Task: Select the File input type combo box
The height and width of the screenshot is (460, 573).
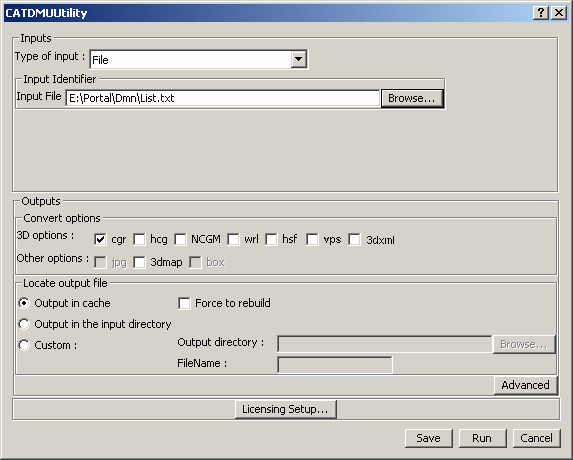Action: [199, 60]
